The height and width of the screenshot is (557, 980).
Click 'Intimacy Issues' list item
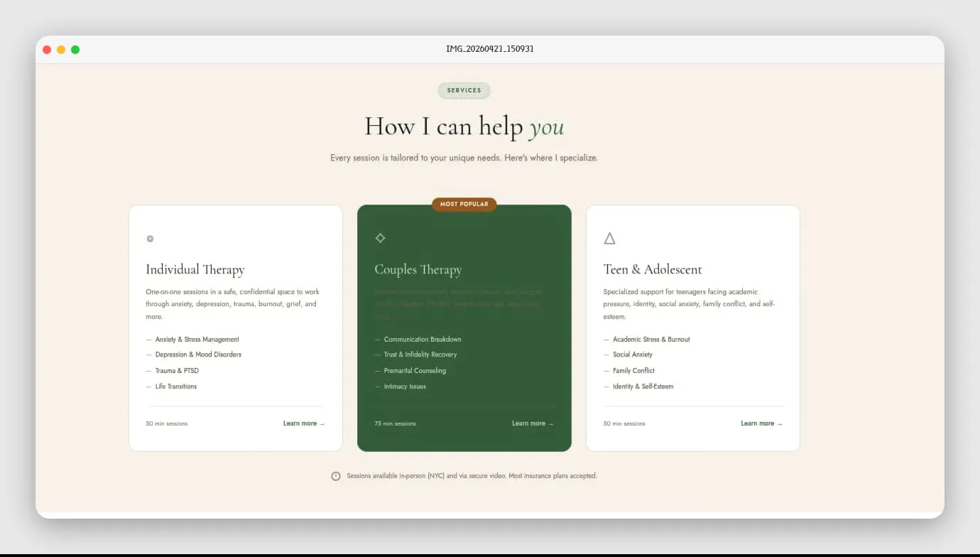(x=405, y=386)
